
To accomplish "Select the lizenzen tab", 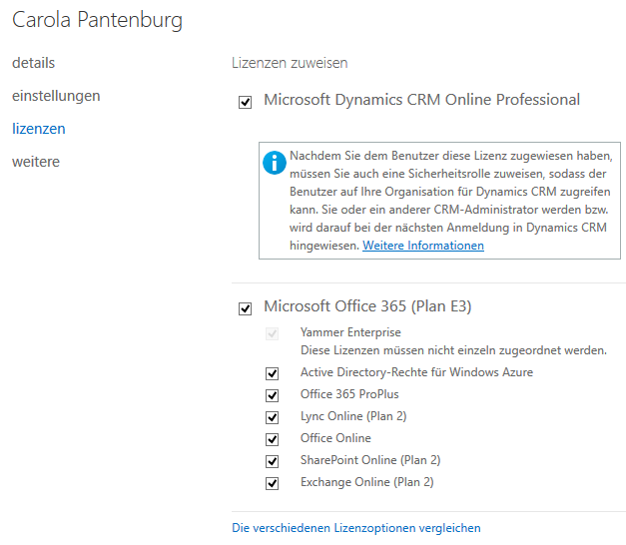I will pos(39,129).
